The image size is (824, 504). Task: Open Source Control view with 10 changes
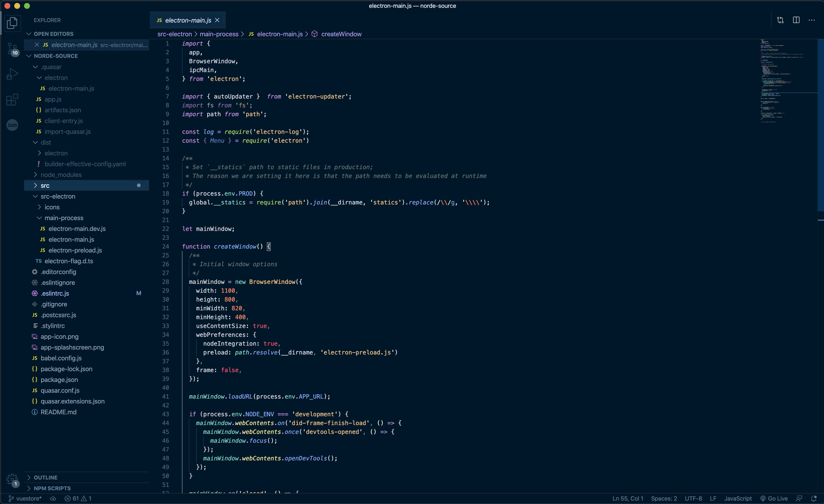12,49
